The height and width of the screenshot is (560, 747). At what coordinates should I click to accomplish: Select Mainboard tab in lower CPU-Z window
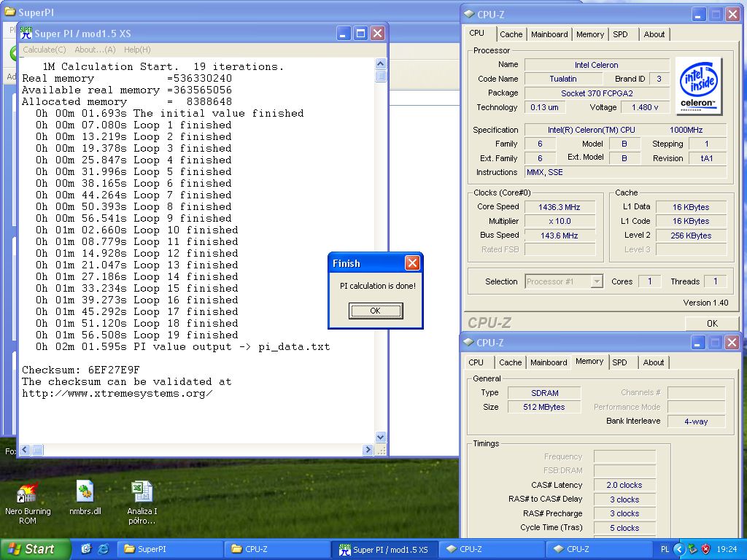[549, 362]
